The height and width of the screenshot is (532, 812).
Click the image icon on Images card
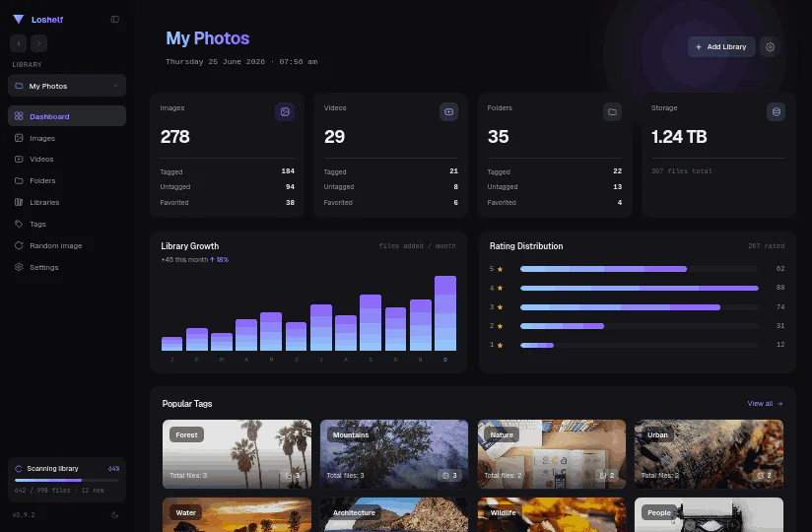[x=285, y=111]
